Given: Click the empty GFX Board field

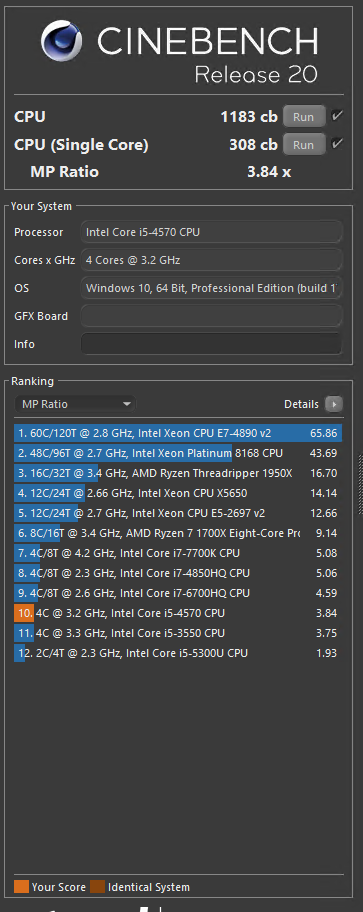Looking at the screenshot, I should 211,316.
